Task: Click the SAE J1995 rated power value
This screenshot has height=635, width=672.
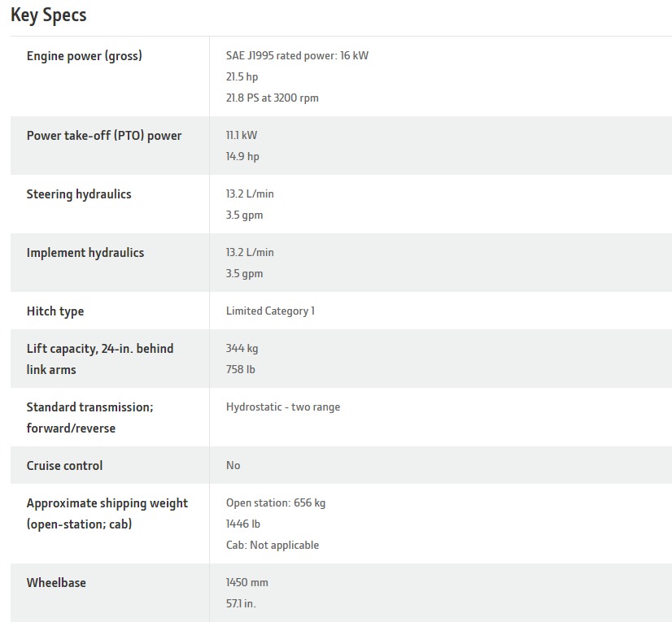Action: coord(297,56)
